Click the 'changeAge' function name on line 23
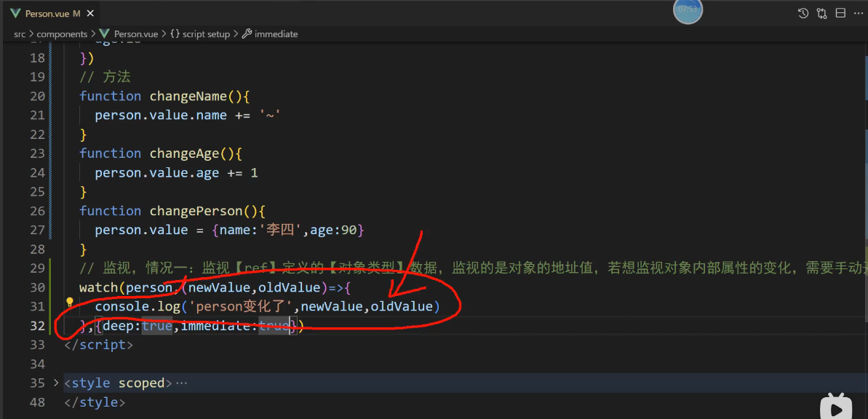 184,153
